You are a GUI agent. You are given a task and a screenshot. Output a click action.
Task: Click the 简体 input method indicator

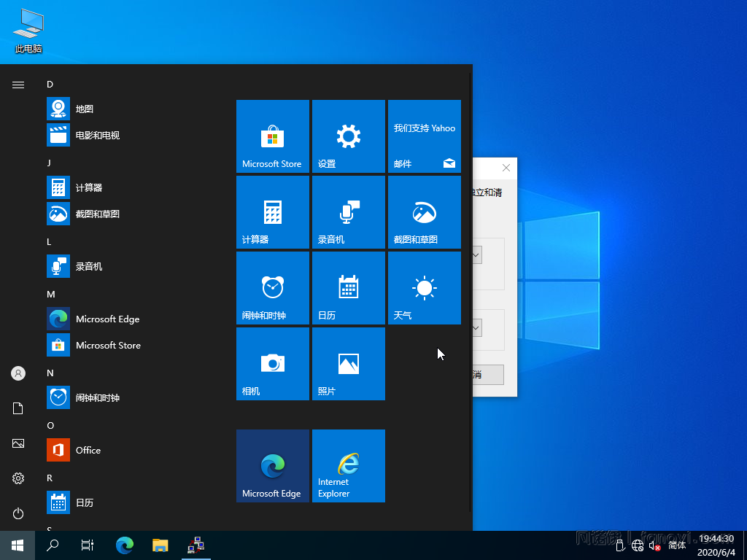(x=676, y=545)
